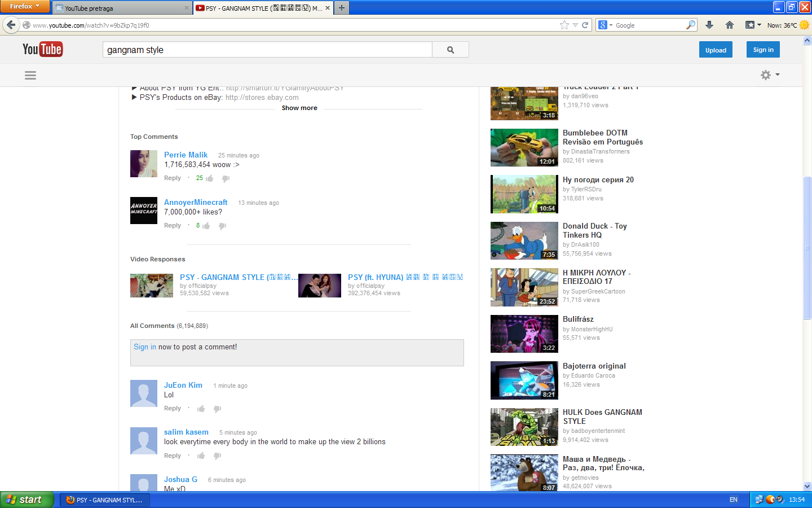Open PSY ft. HYUNA video response thumbnail

(320, 286)
